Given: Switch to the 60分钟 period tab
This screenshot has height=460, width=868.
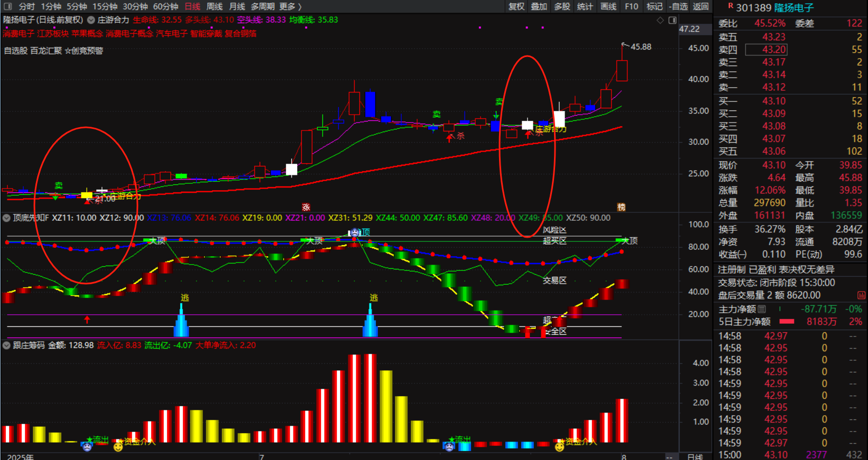Looking at the screenshot, I should [x=165, y=6].
